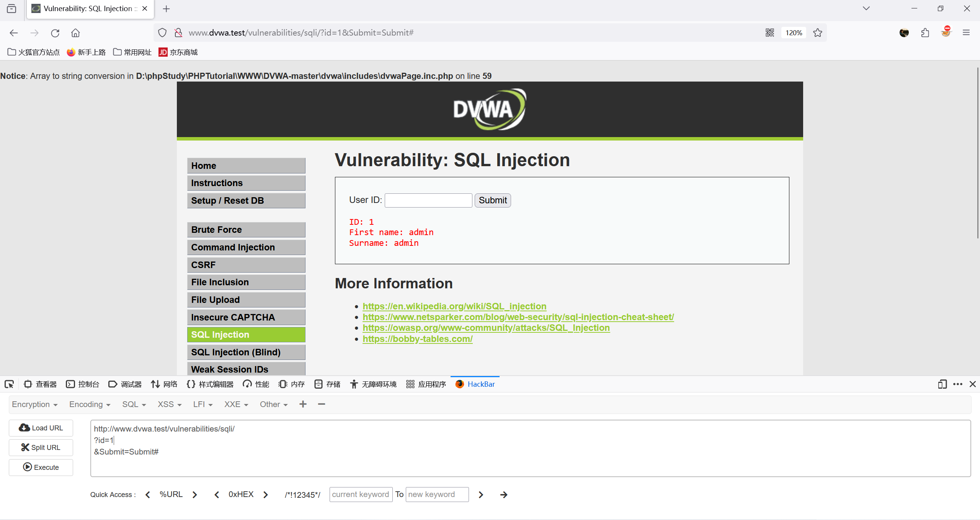Switch to the 无障碍环境 accessibility tab
Image resolution: width=980 pixels, height=520 pixels.
[373, 384]
